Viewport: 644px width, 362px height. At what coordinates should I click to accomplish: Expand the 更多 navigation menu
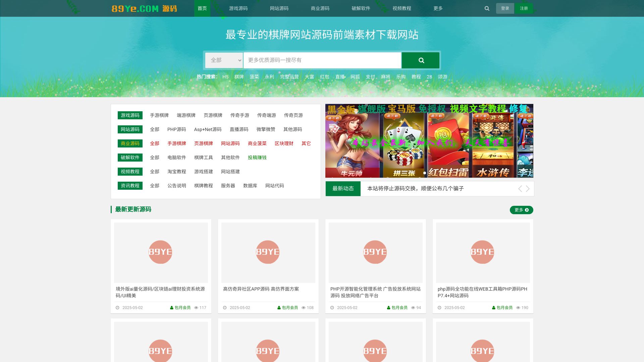(x=438, y=8)
